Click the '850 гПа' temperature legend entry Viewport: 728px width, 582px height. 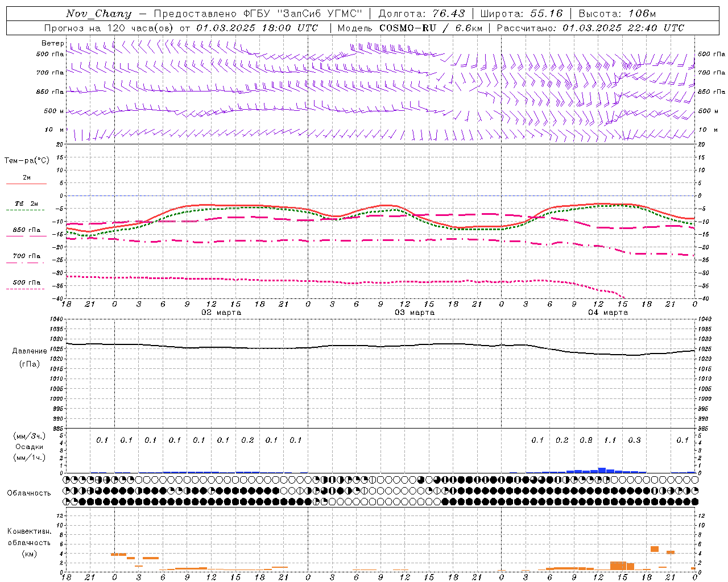pos(27,230)
